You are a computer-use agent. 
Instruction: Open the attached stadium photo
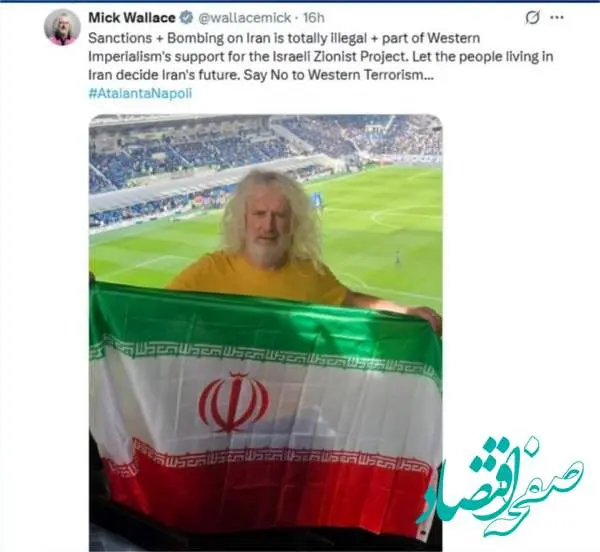[x=266, y=332]
